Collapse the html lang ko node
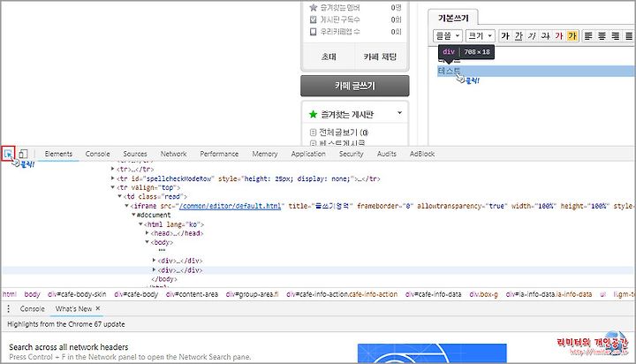Image resolution: width=636 pixels, height=364 pixels. click(140, 224)
